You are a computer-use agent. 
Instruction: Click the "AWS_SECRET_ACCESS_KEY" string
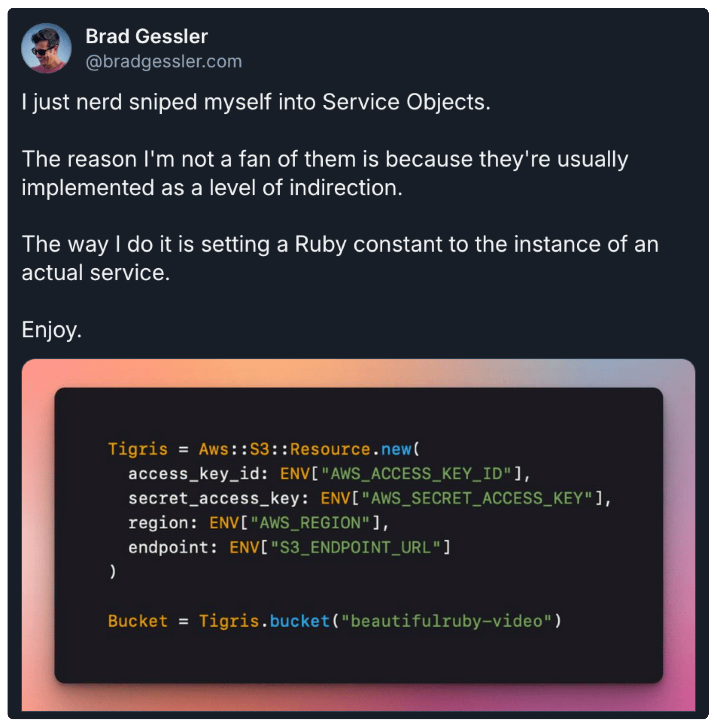tap(477, 498)
